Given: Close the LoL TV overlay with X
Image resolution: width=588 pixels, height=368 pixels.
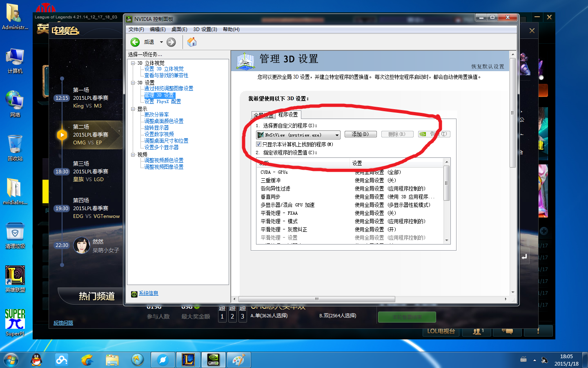Looking at the screenshot, I should point(532,31).
